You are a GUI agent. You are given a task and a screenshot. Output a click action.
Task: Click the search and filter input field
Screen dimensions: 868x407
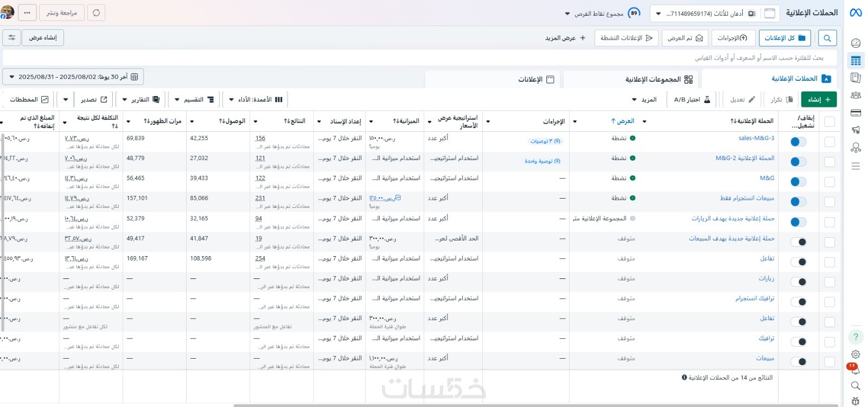point(420,58)
